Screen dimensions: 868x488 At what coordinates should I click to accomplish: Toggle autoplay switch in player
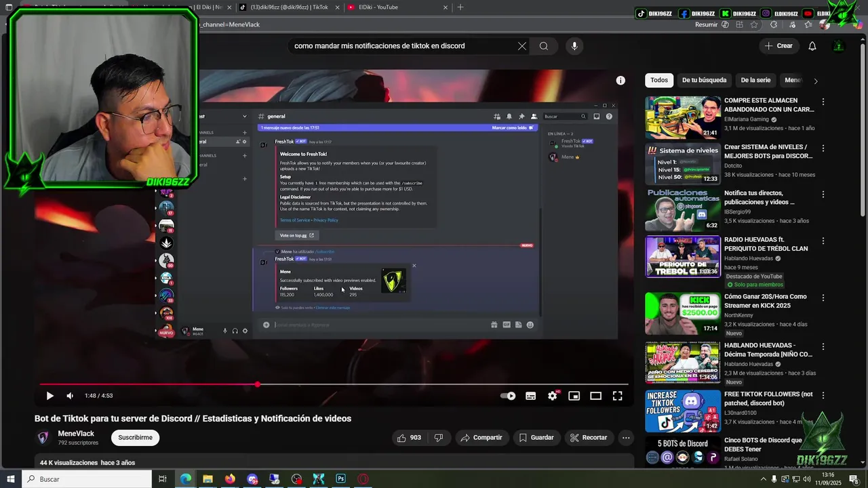point(508,396)
